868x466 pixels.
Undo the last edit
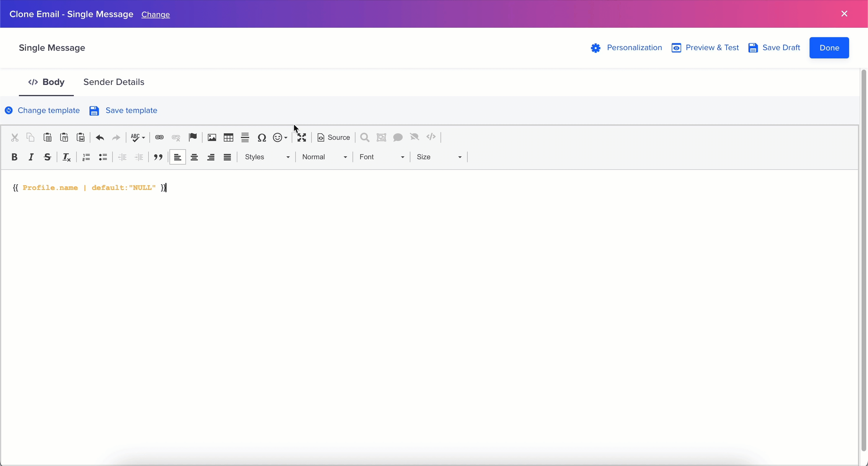coord(100,137)
